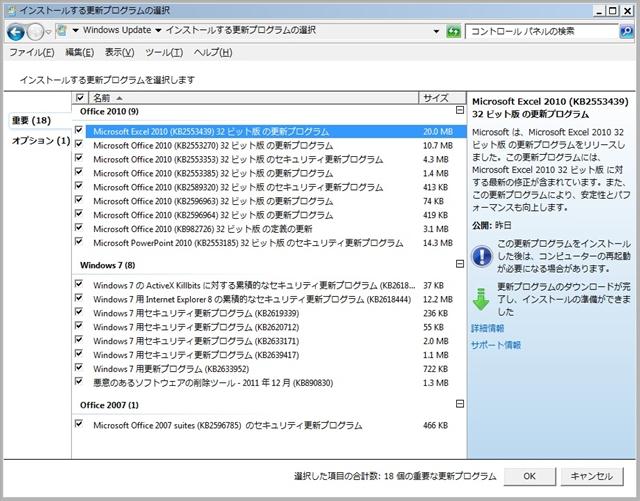Screen dimensions: 640x501
Task: Uncheck Microsoft Excel 2010 KB2553439 update
Action: (x=79, y=130)
